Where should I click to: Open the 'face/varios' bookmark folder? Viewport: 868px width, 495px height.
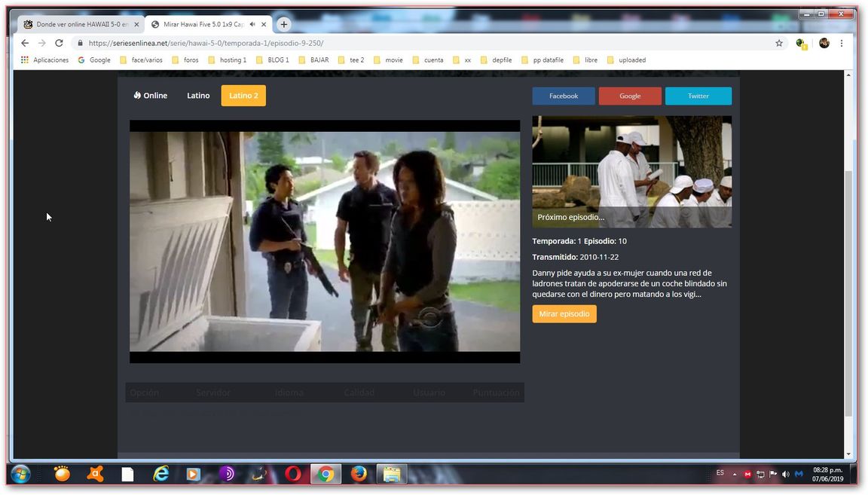[x=141, y=60]
